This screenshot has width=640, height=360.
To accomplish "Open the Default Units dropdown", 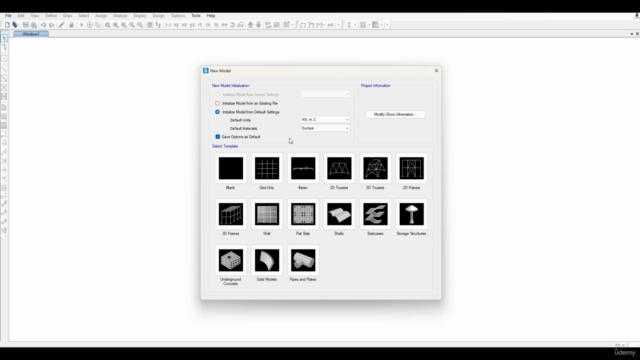I will (325, 120).
